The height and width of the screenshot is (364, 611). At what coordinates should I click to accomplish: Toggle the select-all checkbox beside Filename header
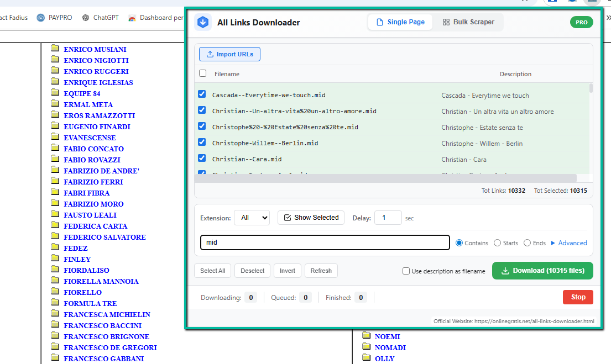pyautogui.click(x=202, y=73)
